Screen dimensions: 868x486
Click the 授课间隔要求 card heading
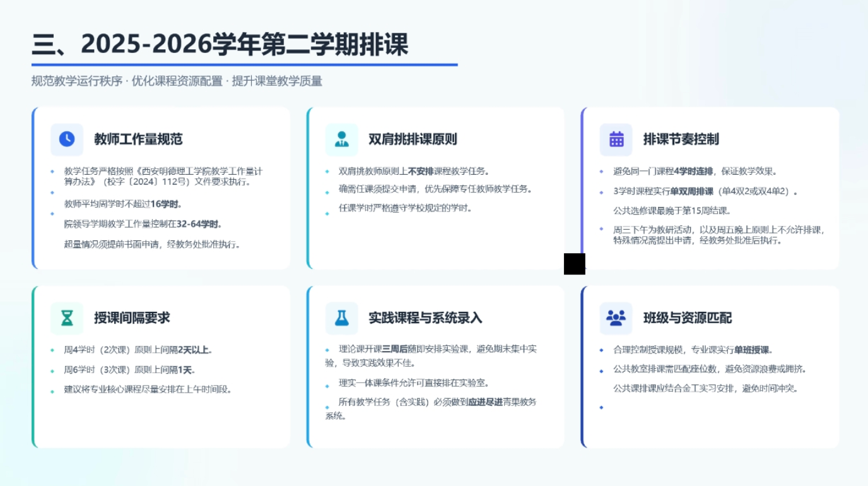[x=132, y=318]
